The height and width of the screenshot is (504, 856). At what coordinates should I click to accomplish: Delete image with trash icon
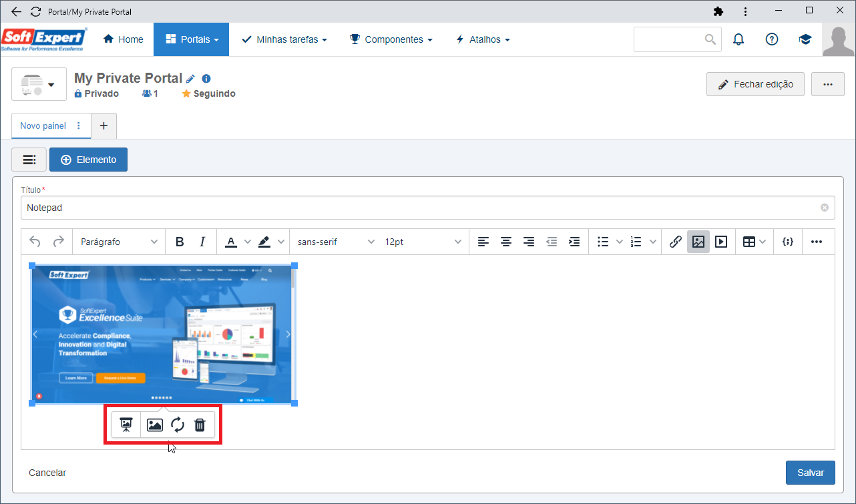pos(200,425)
